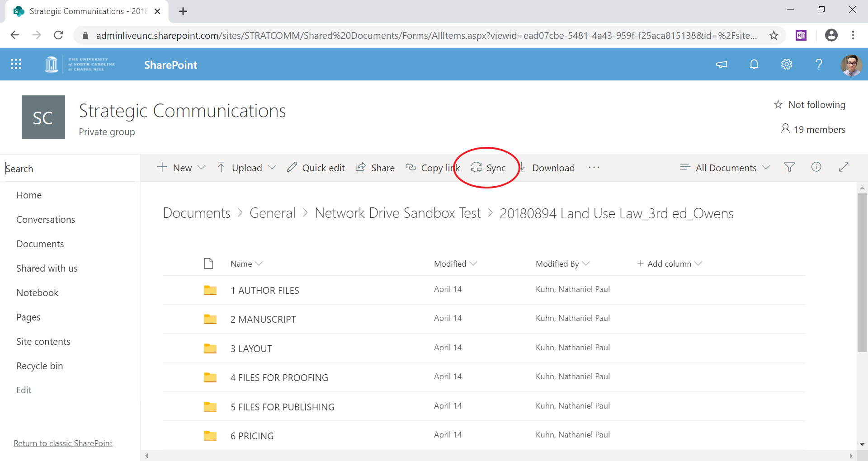
Task: Click Return to classic SharePoint link
Action: click(63, 443)
